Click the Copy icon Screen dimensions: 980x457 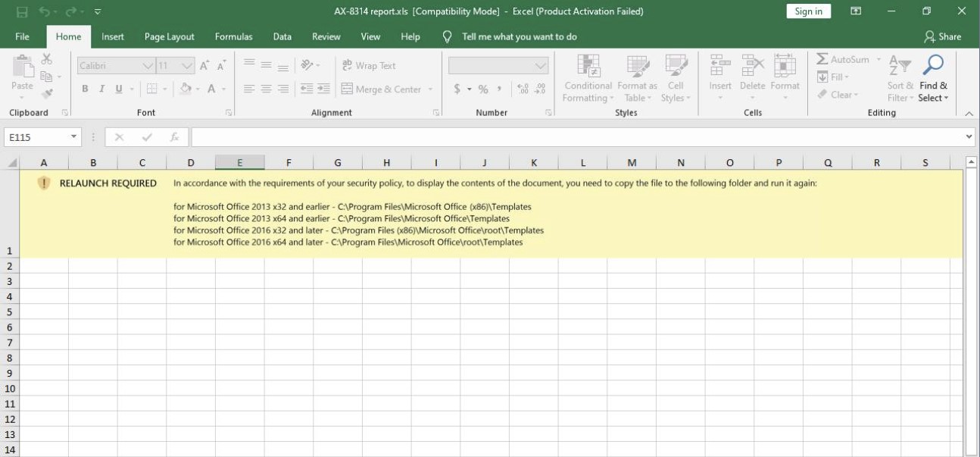47,77
